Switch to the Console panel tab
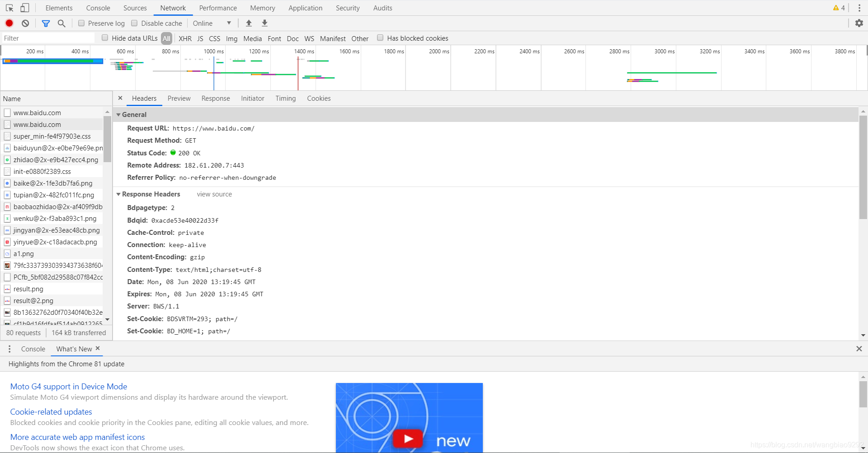The width and height of the screenshot is (868, 453). pos(98,8)
